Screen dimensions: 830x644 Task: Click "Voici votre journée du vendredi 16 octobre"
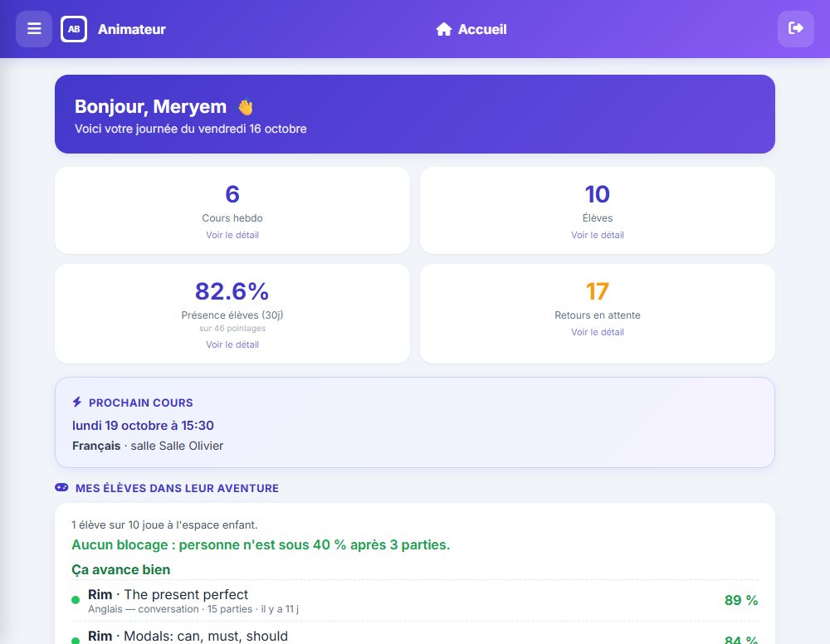click(x=191, y=129)
